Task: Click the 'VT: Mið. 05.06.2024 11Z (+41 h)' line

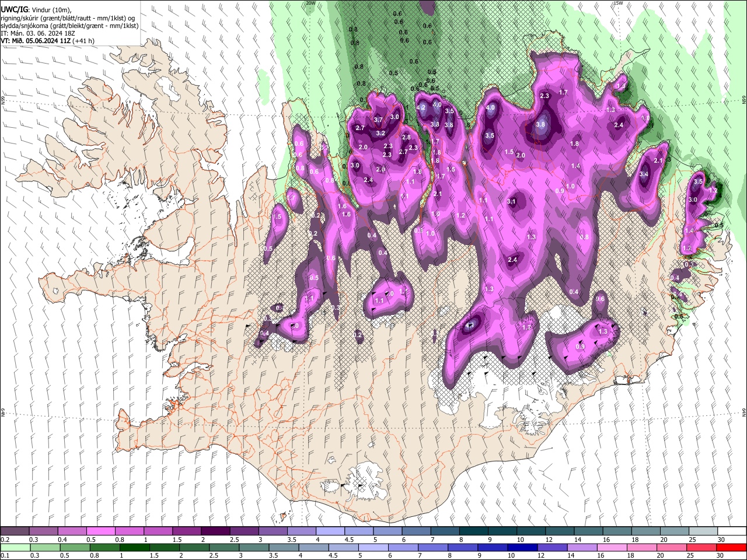Action: point(48,41)
